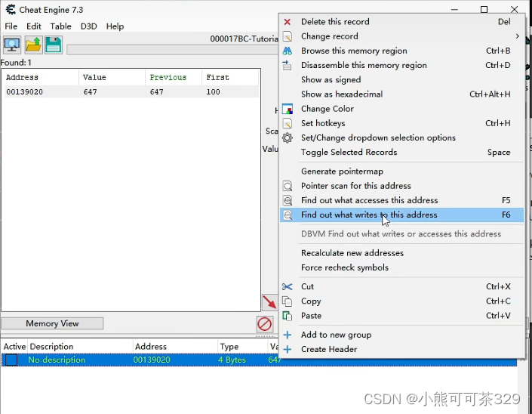Click the Copy pages icon
The image size is (532, 414).
pos(287,301)
